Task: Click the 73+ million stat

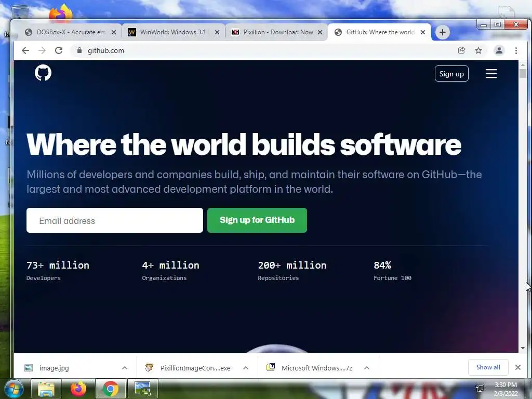Action: [58, 265]
